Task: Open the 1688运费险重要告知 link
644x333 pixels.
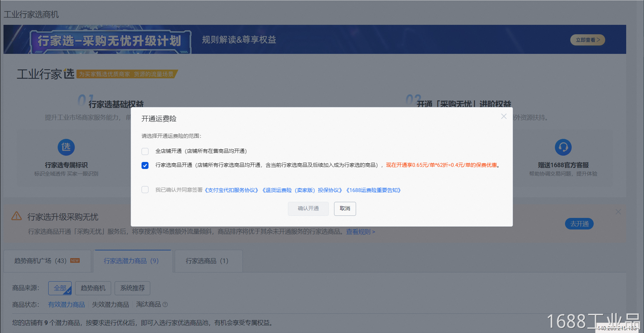Action: [x=373, y=190]
